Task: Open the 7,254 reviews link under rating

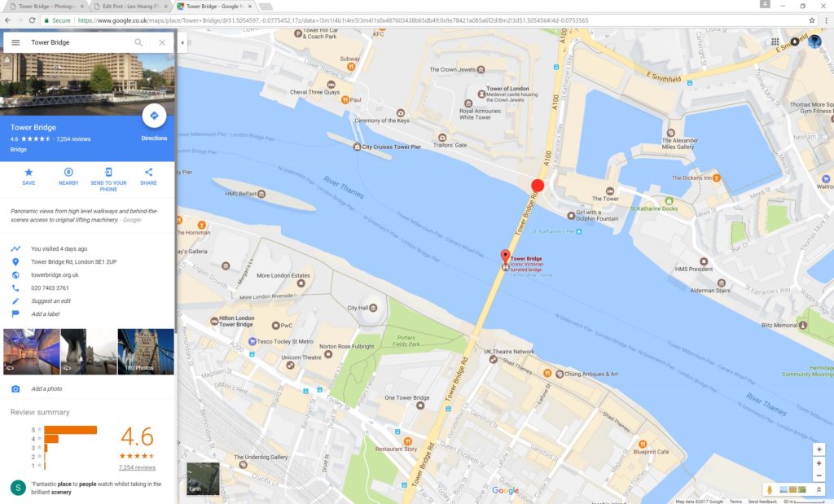Action: tap(137, 467)
